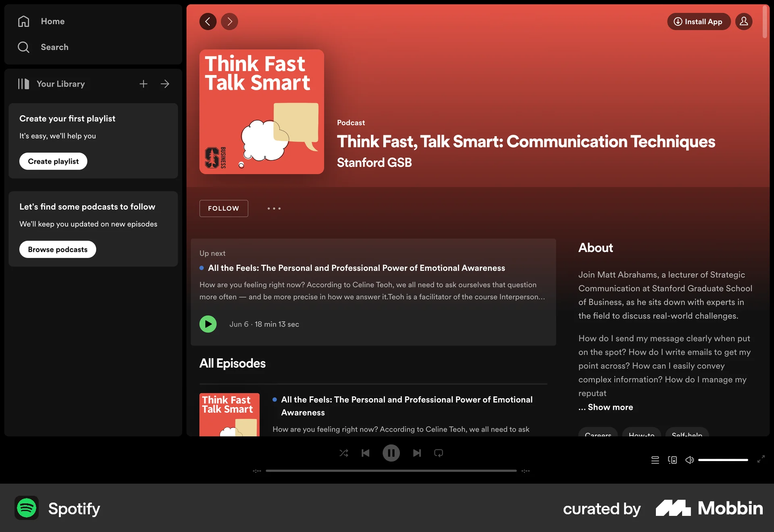
Task: Enable repeat mode
Action: click(439, 453)
